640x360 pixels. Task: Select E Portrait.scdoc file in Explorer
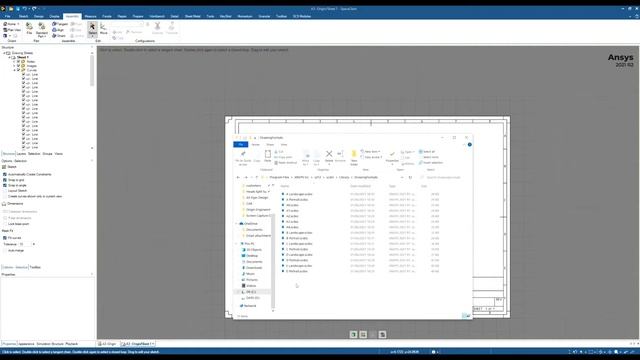(x=297, y=271)
